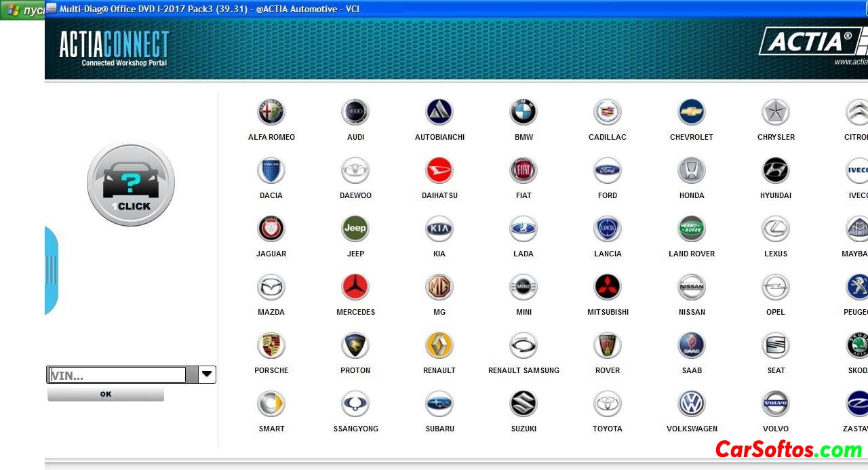Image resolution: width=868 pixels, height=470 pixels.
Task: Pick the Volkswagen logo
Action: coord(692,404)
